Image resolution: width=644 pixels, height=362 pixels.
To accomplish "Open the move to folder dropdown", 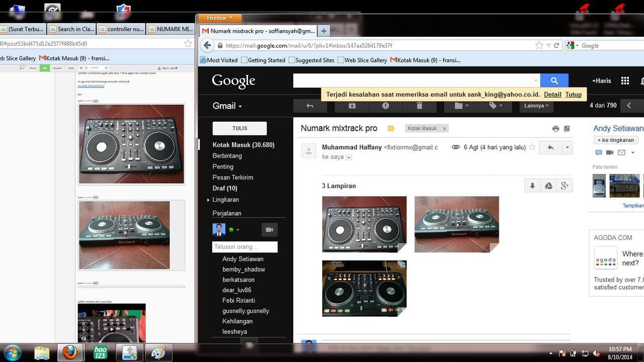I will coord(461,106).
